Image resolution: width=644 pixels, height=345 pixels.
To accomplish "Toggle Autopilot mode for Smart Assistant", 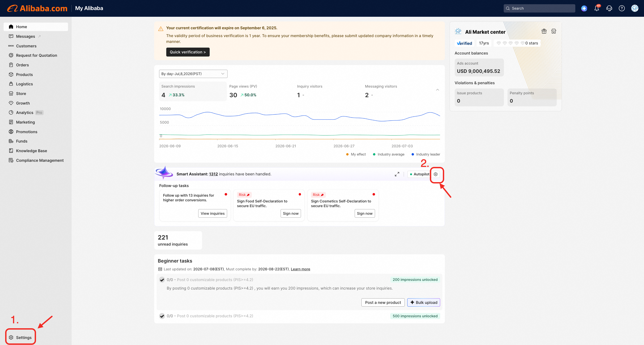I will pos(420,174).
